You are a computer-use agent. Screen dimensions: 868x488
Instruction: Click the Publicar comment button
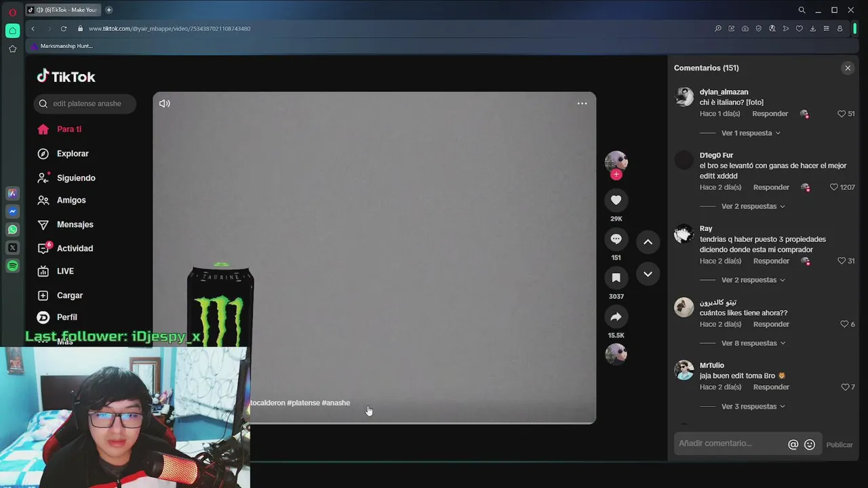pos(840,445)
